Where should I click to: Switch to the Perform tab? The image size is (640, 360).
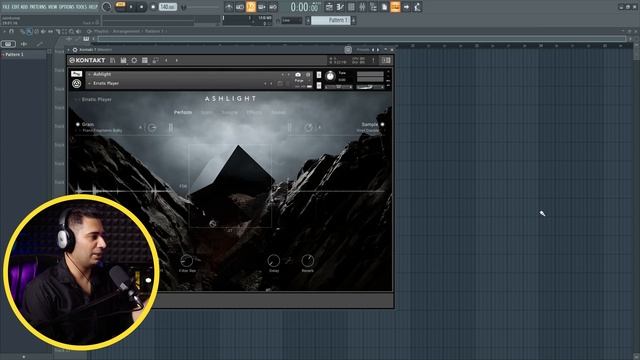pyautogui.click(x=183, y=112)
